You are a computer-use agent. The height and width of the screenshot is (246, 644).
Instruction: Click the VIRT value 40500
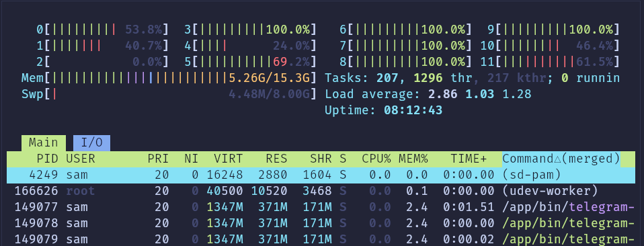point(225,191)
